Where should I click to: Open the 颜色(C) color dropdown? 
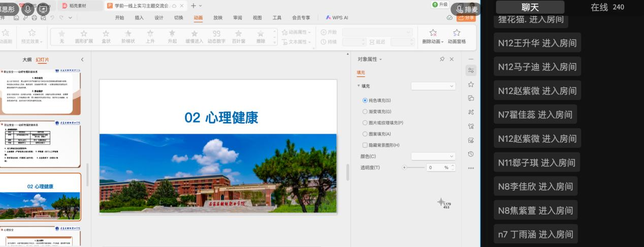pos(433,156)
